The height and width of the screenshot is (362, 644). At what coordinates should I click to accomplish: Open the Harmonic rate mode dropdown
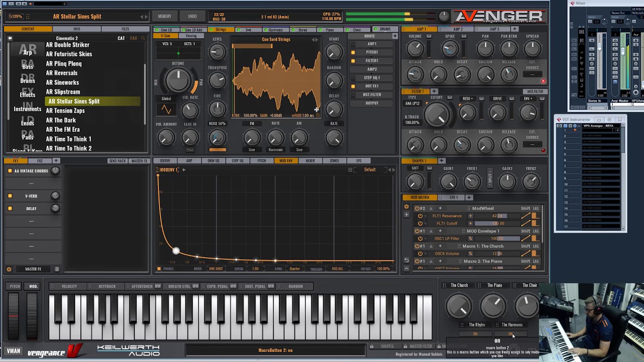click(276, 150)
